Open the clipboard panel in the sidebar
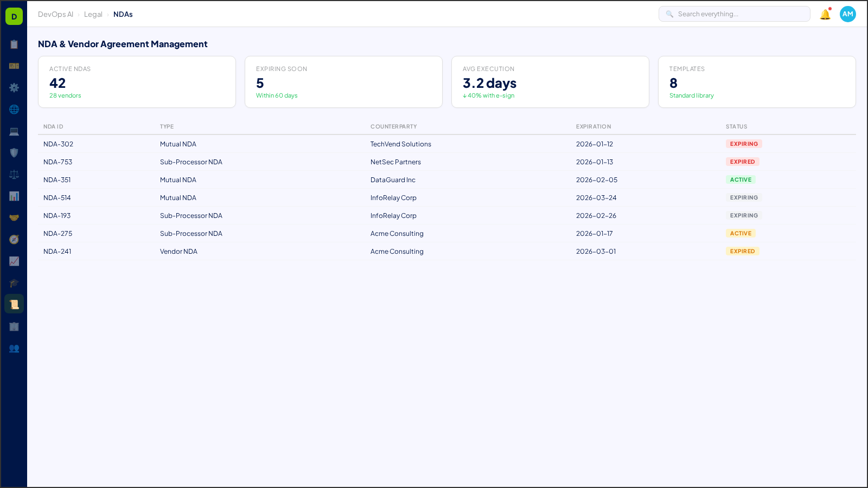Viewport: 868px width, 488px height. pyautogui.click(x=14, y=44)
